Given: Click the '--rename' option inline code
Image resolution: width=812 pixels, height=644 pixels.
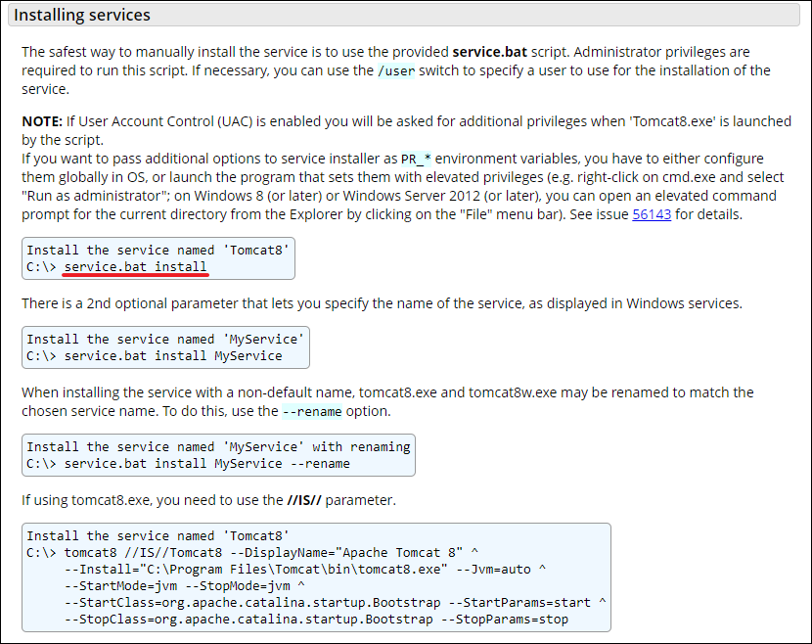Looking at the screenshot, I should 312,412.
